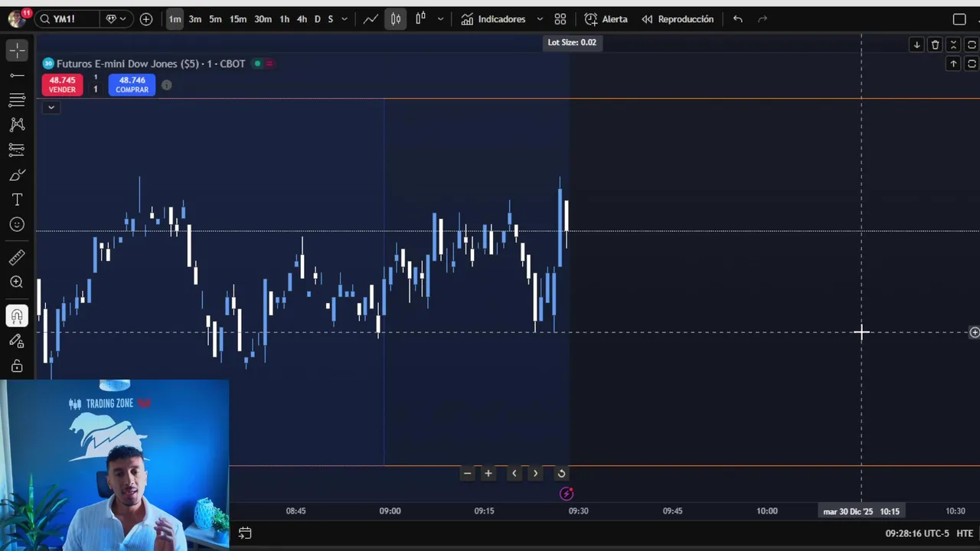Redo the last chart action
This screenshot has height=551, width=980.
[763, 19]
